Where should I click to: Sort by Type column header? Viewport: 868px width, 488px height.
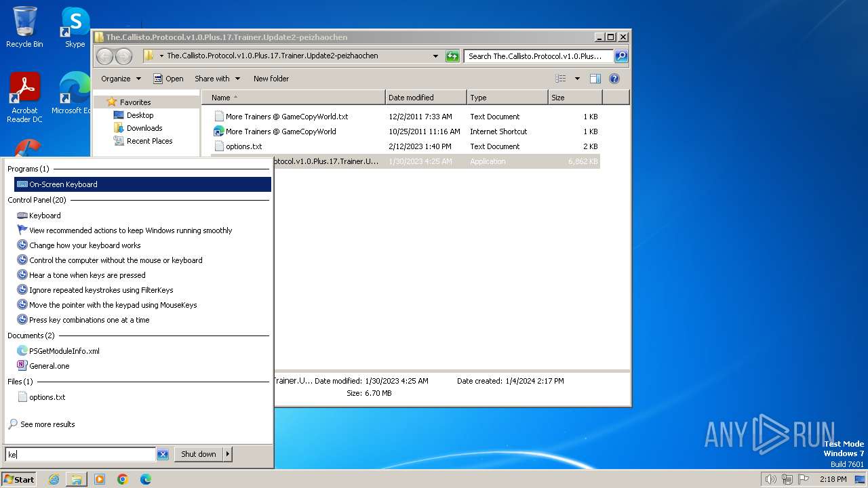(x=507, y=98)
